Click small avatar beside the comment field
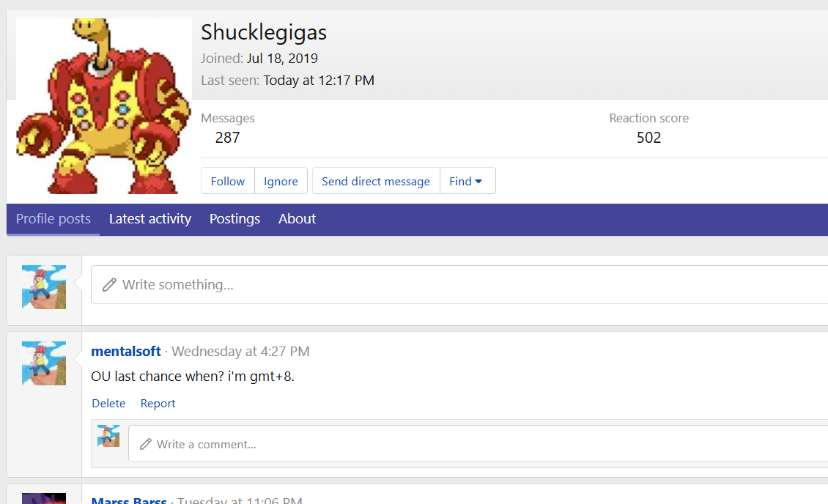Image resolution: width=828 pixels, height=504 pixels. click(x=108, y=436)
